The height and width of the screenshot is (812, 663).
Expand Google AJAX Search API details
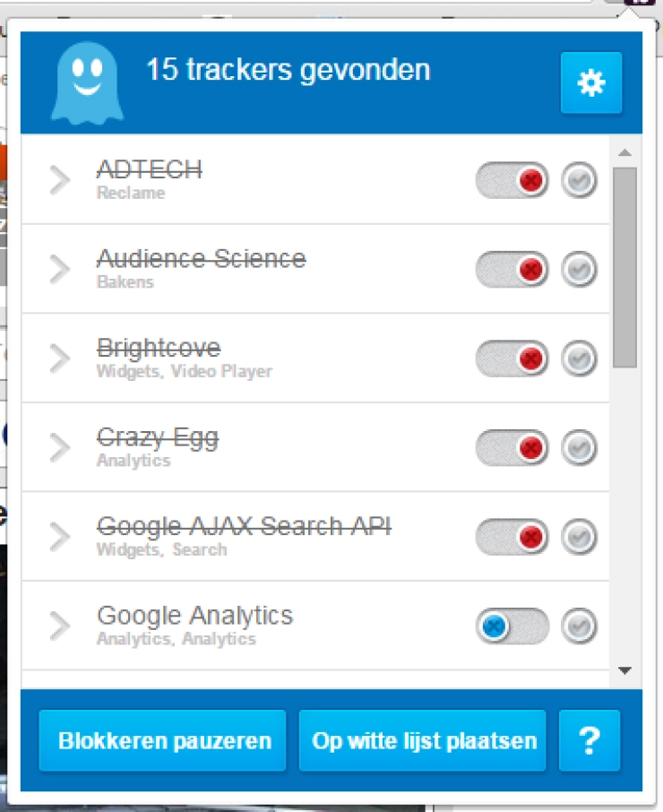59,537
